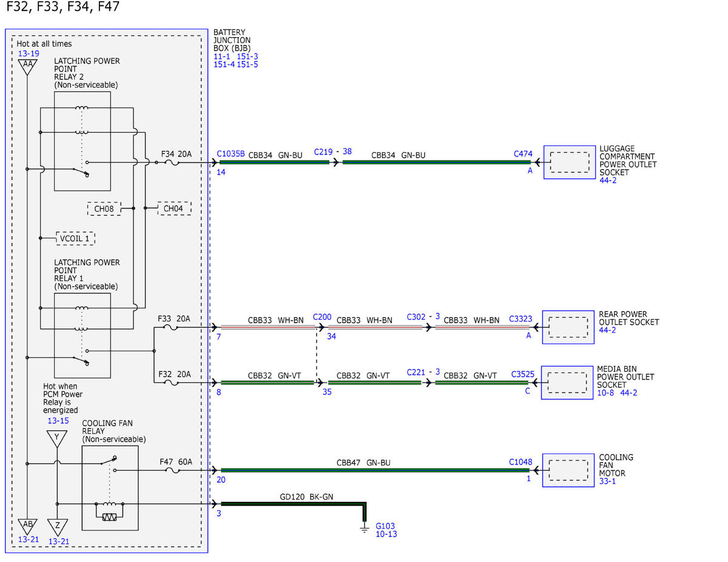Select the Cooling Fan Motor component box

pos(568,470)
